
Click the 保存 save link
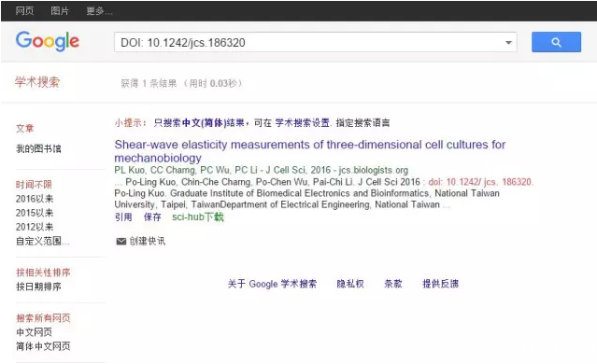click(x=152, y=217)
